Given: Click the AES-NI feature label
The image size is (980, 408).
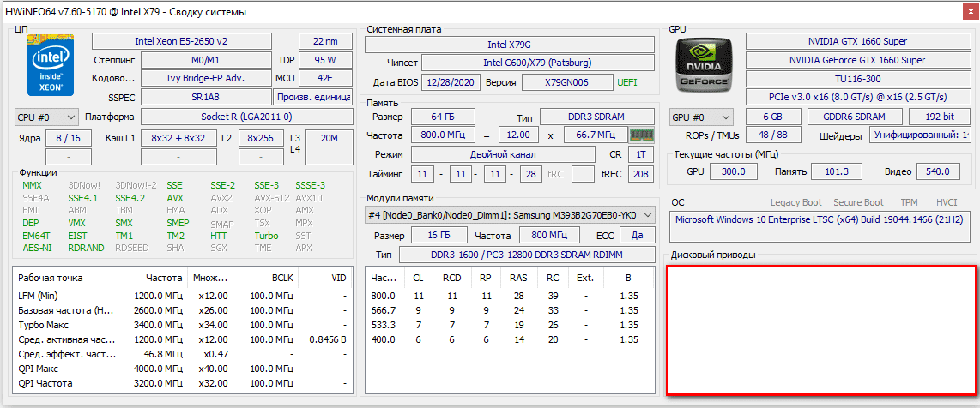Looking at the screenshot, I should [x=37, y=248].
